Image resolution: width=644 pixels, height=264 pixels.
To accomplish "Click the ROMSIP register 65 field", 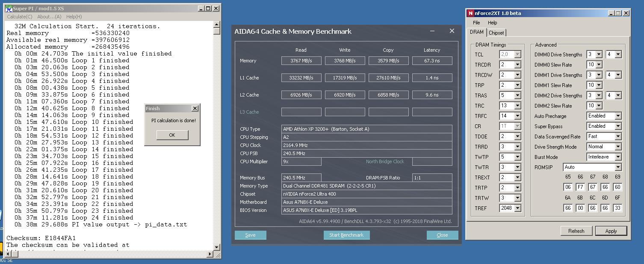I will tap(568, 187).
